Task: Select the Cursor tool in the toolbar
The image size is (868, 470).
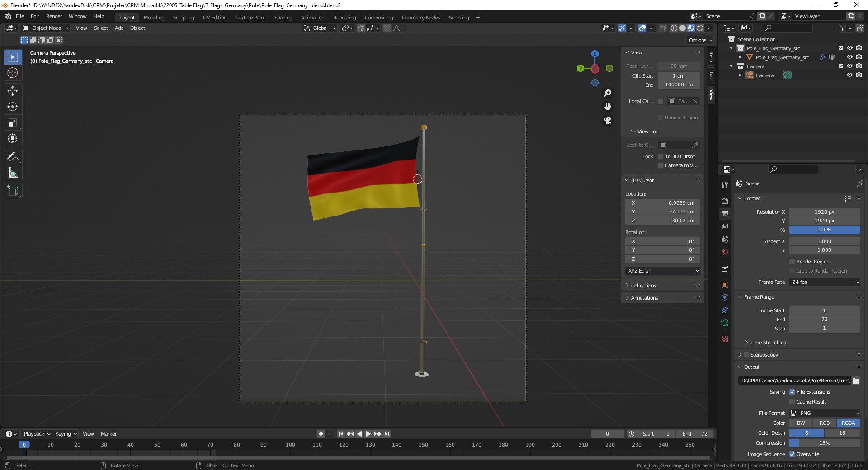Action: coord(13,73)
